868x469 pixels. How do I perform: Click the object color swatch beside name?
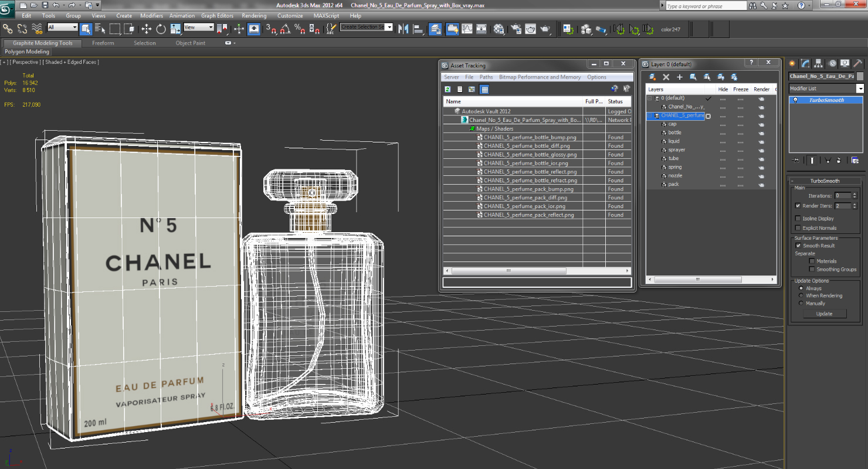(860, 76)
